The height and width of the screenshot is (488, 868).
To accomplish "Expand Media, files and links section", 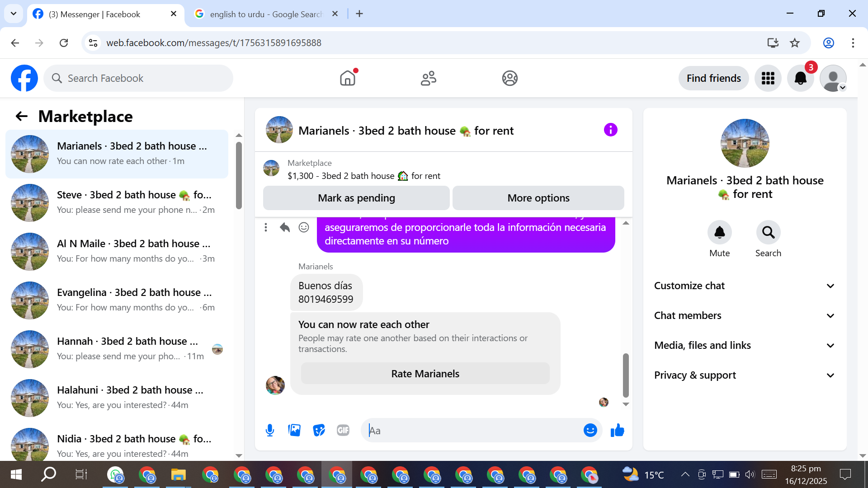I will coord(744,346).
